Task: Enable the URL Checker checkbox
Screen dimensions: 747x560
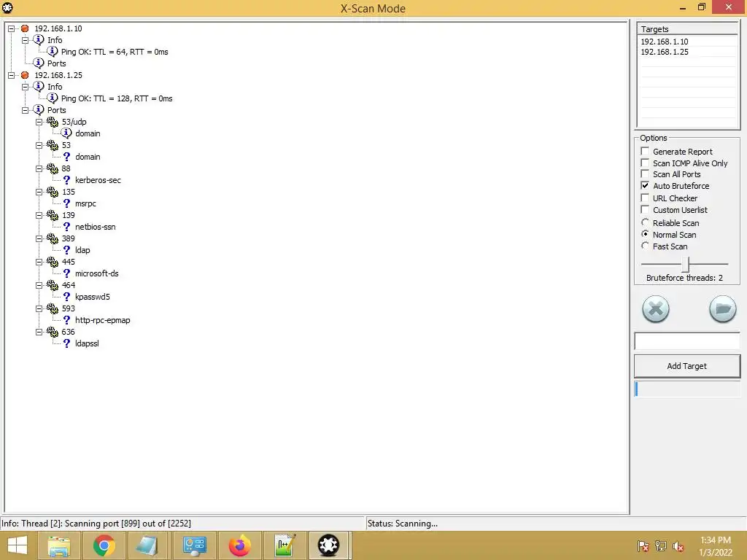Action: tap(645, 198)
